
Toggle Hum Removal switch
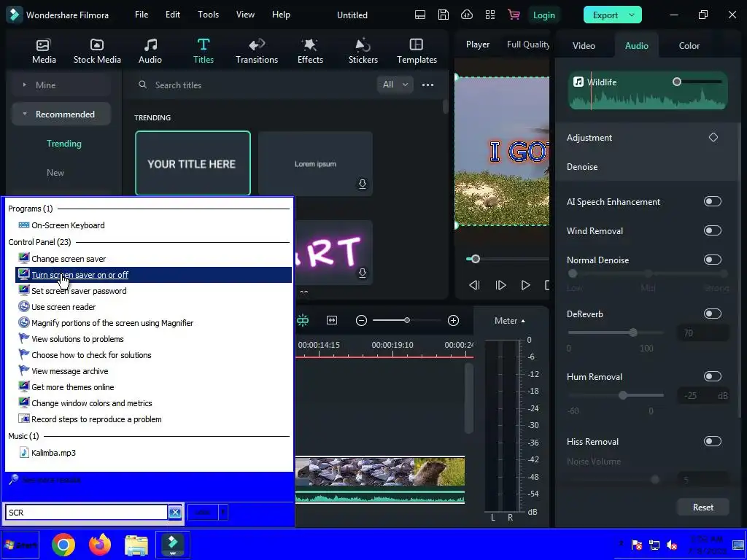coord(713,376)
